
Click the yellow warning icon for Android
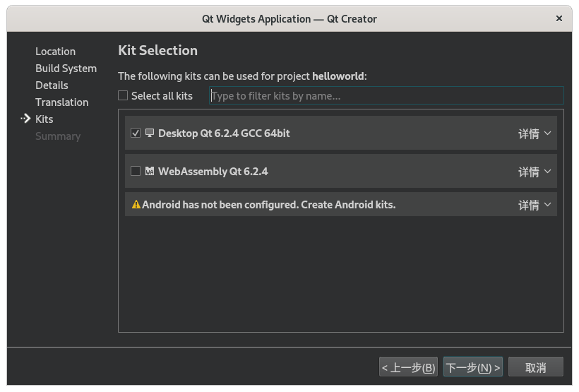(x=136, y=204)
